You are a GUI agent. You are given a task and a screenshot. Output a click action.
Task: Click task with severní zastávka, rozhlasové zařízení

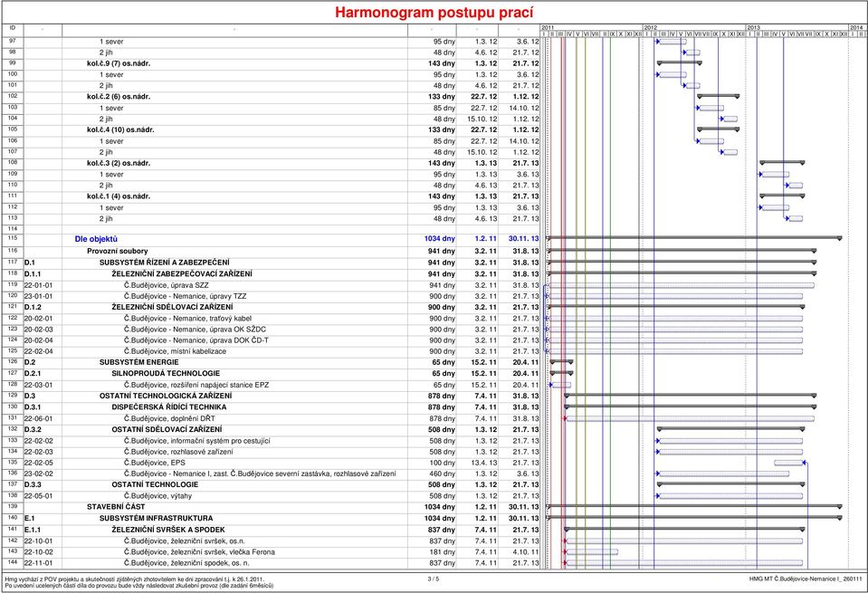click(260, 474)
